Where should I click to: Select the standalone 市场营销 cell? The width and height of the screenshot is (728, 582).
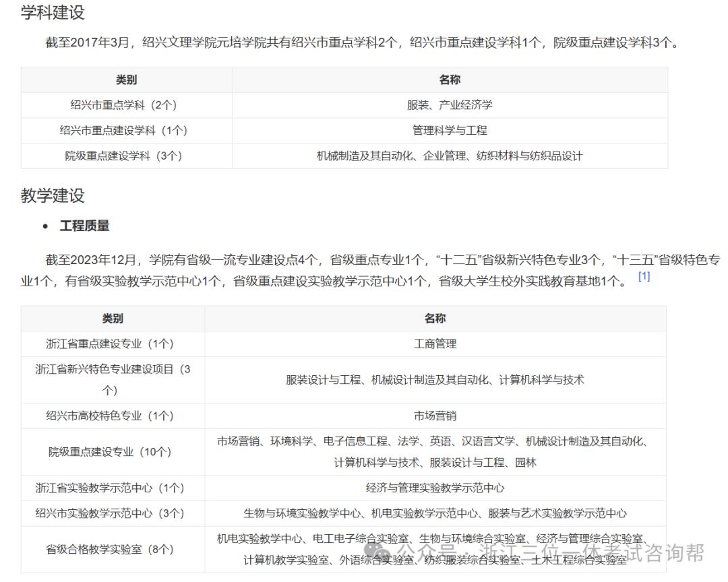[x=435, y=416]
